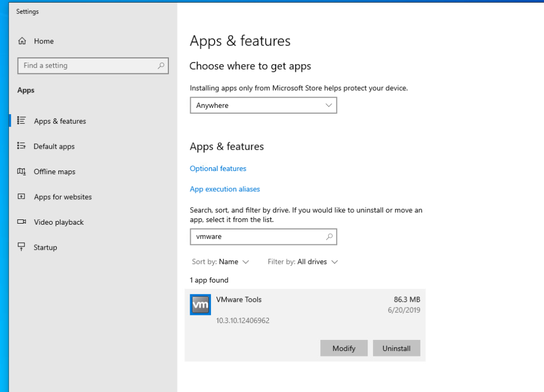Screen dimensions: 544x392
Task: Click magnifier icon in Find a setting box
Action: pyautogui.click(x=161, y=65)
